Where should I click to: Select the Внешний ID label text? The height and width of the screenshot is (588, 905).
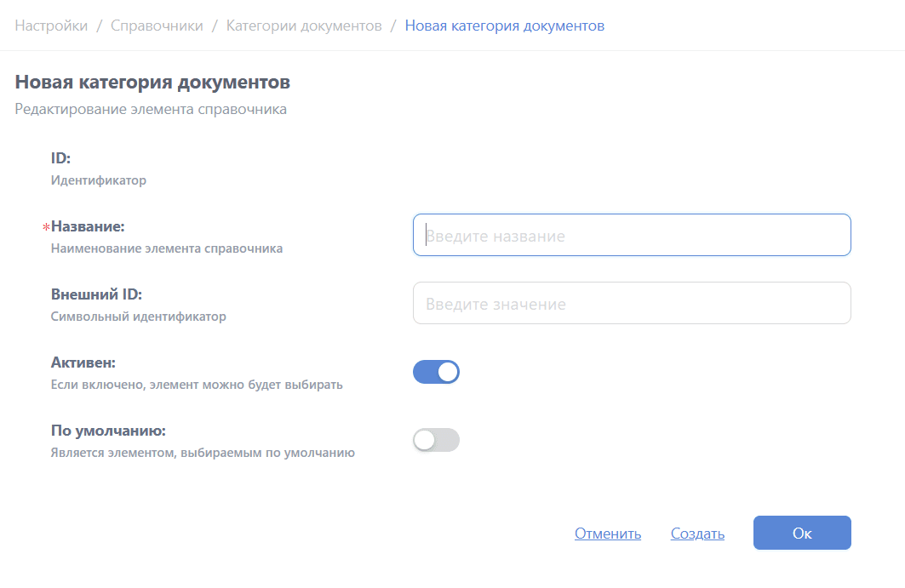(96, 294)
